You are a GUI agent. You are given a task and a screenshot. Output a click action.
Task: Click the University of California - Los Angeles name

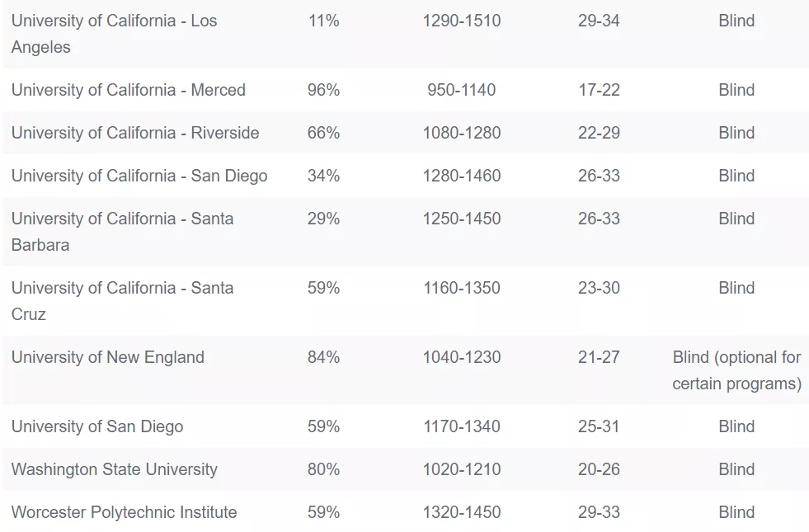(x=114, y=34)
